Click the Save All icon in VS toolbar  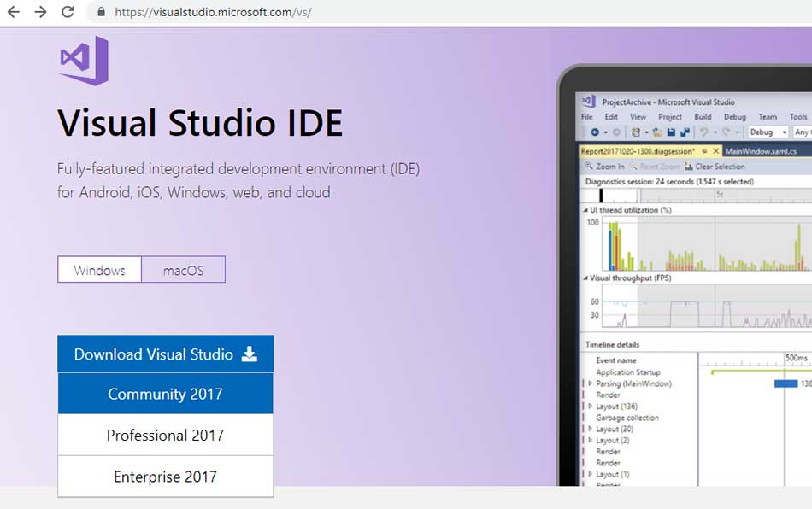685,132
